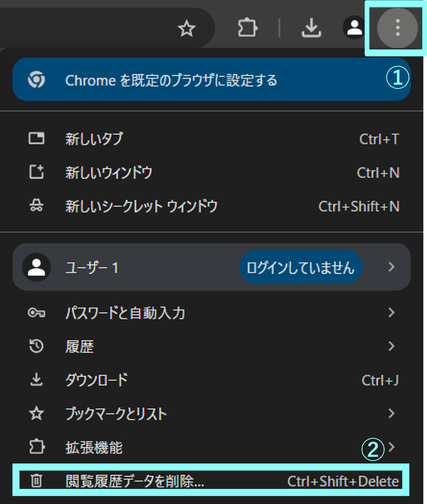Open the profile avatar in toolbar

point(354,28)
